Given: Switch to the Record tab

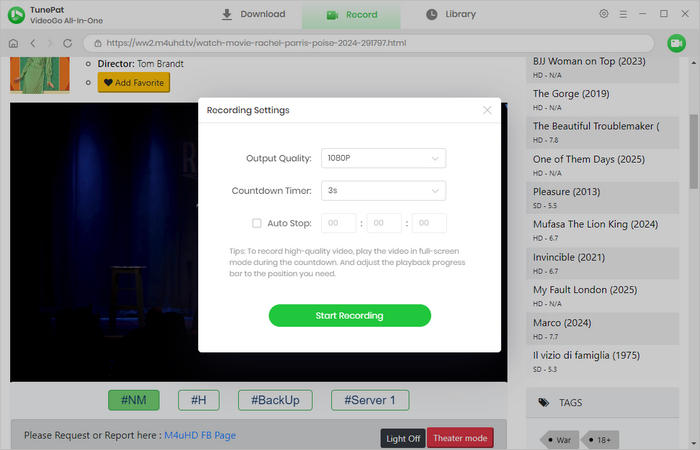Looking at the screenshot, I should [x=351, y=15].
